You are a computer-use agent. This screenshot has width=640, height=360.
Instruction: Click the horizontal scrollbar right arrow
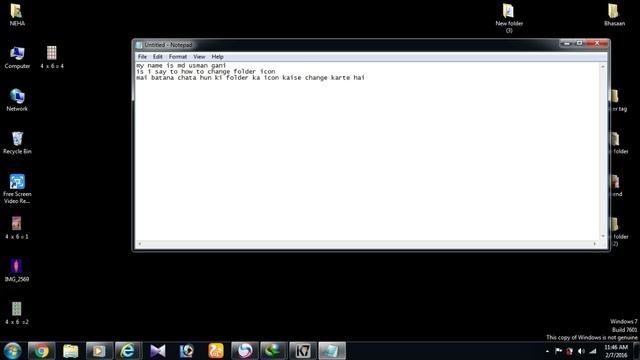click(595, 244)
